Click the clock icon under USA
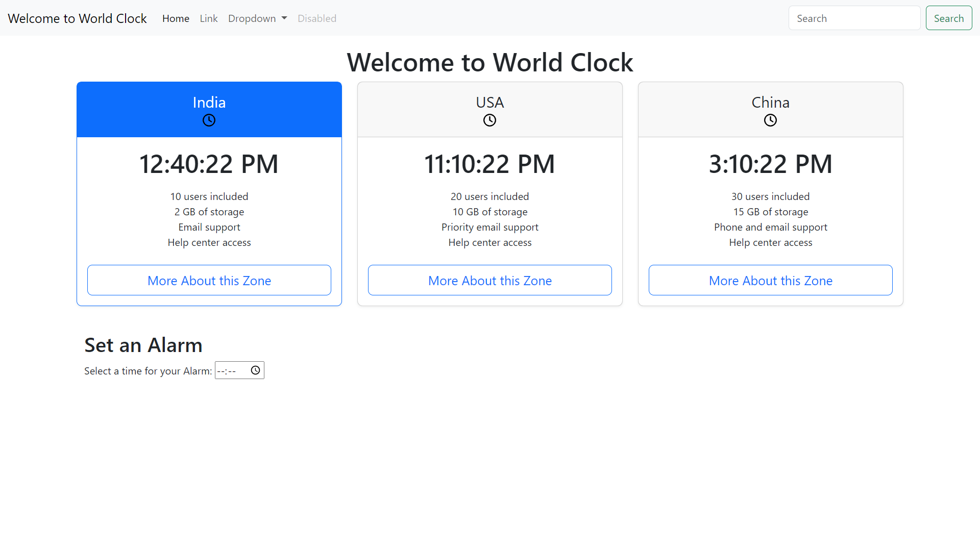The image size is (980, 551). pos(489,120)
